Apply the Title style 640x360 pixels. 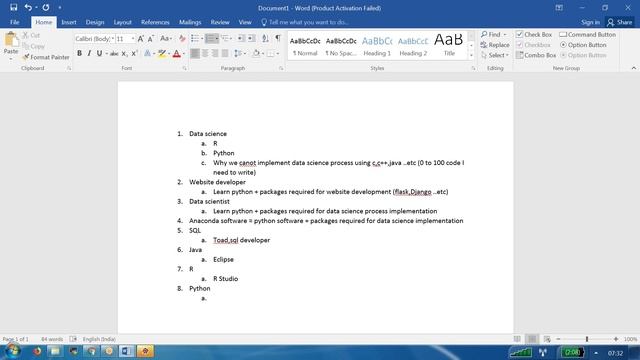click(x=449, y=46)
